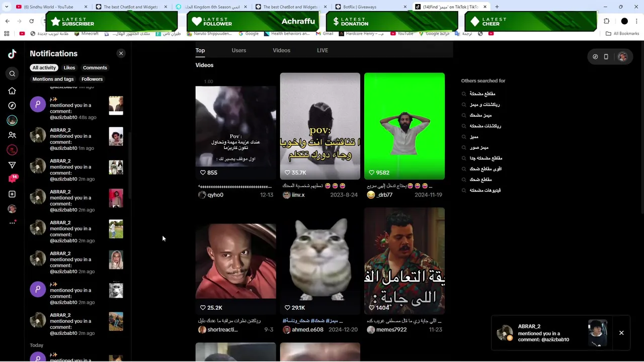This screenshot has width=644, height=362.
Task: Switch to the Users search tab
Action: tap(239, 50)
